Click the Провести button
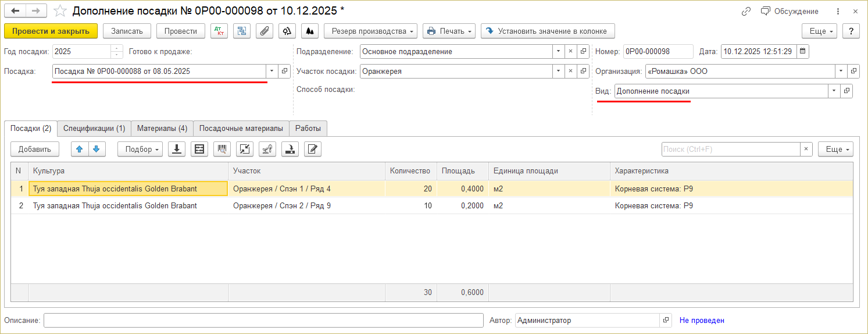Viewport: 868px width, 334px height. tap(181, 31)
